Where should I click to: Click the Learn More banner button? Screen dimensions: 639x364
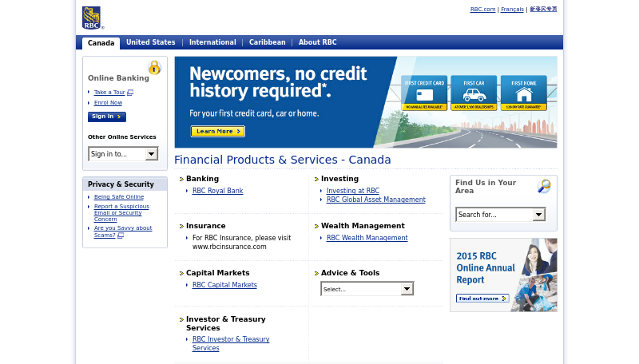(x=217, y=131)
